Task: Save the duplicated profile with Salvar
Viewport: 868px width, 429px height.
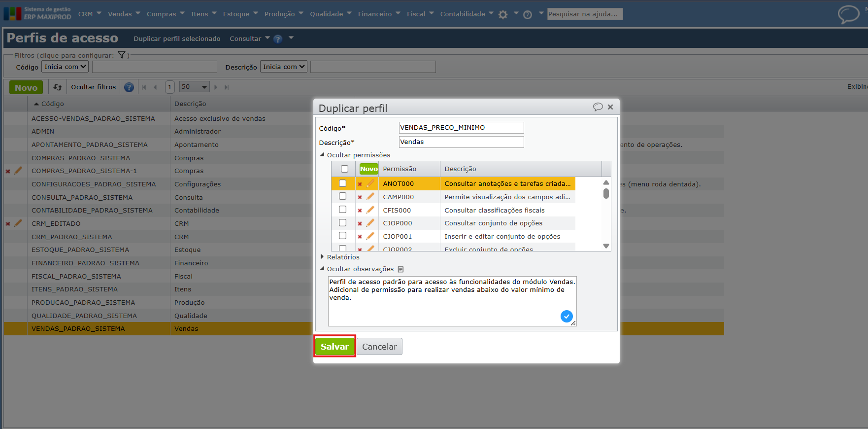Action: click(x=334, y=346)
